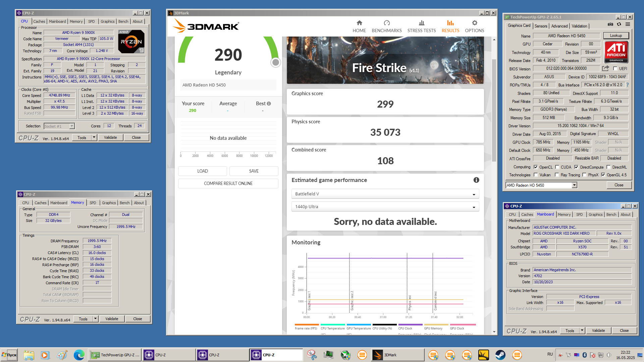The height and width of the screenshot is (362, 644).
Task: Toggle the OpenCL checkbox
Action: (x=536, y=167)
